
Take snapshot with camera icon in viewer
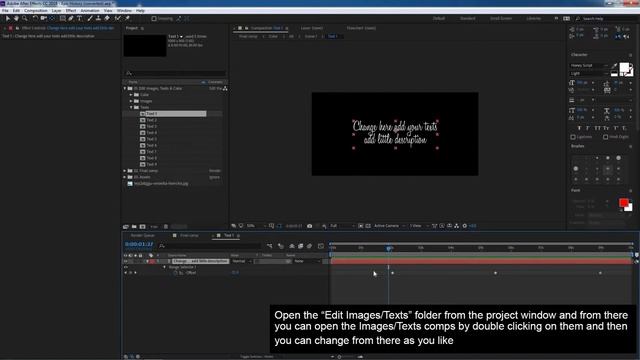(310, 226)
